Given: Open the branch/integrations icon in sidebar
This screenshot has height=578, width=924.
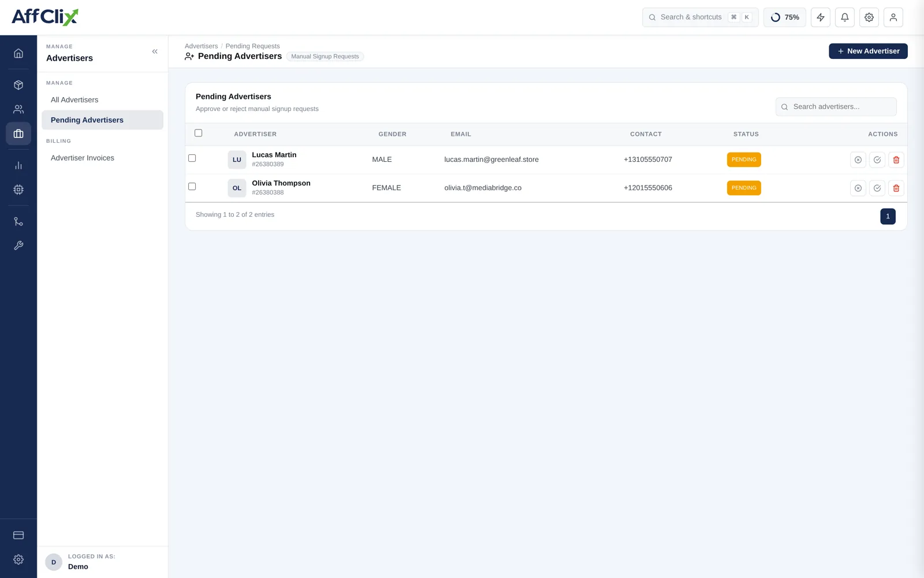Looking at the screenshot, I should (18, 221).
